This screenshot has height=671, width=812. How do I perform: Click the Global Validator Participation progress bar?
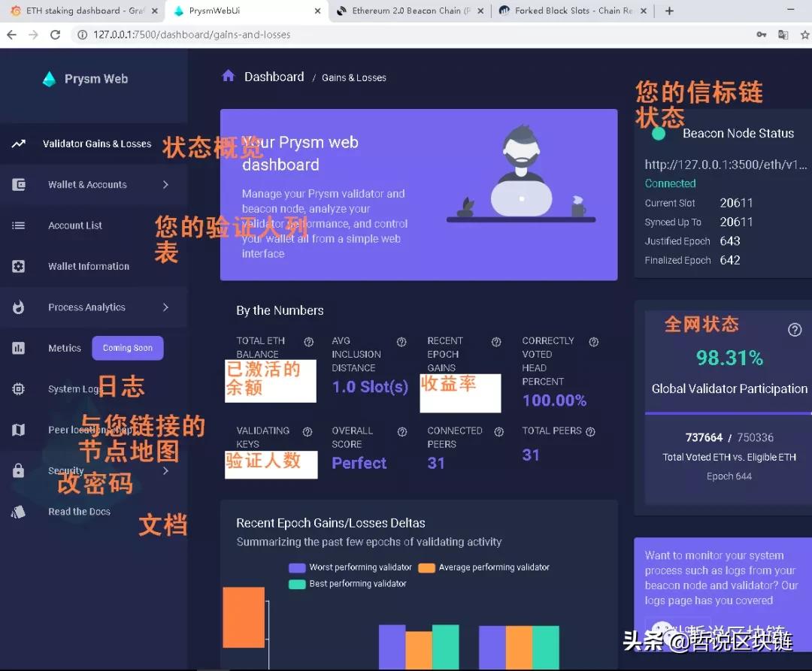(x=728, y=413)
